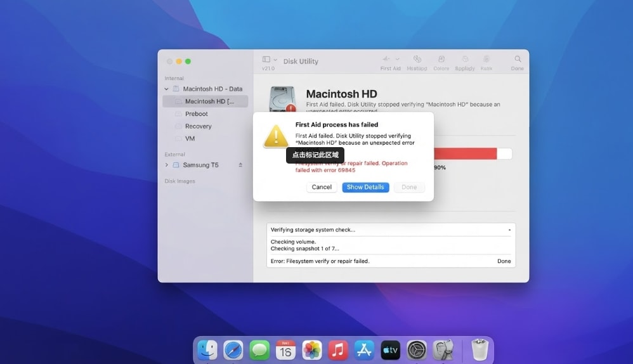Click the External sidebar section header
633x364 pixels.
point(175,155)
